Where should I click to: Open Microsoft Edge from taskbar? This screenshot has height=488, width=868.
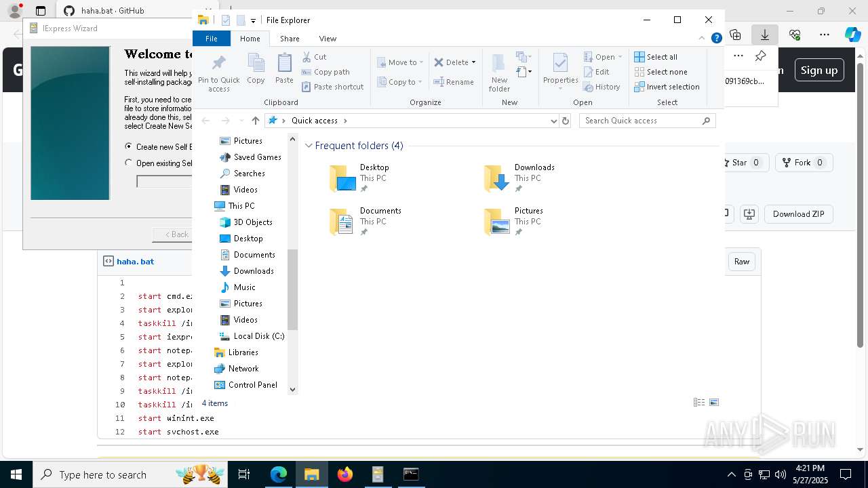pyautogui.click(x=279, y=474)
